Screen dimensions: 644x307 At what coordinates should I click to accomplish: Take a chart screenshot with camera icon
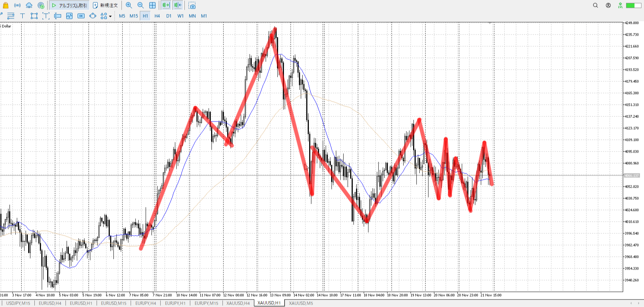point(192,5)
